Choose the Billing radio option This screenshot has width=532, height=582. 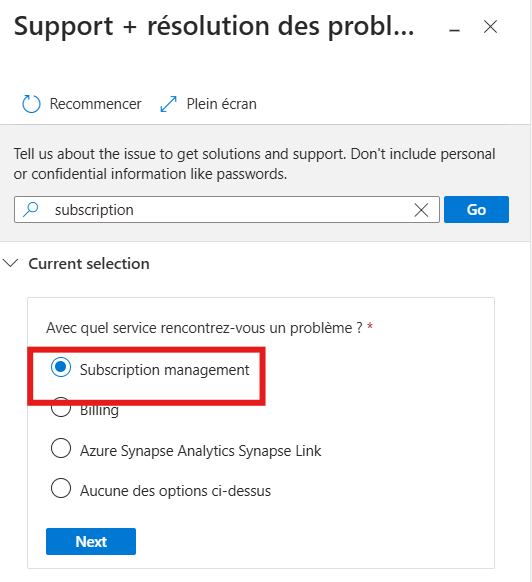pos(61,408)
